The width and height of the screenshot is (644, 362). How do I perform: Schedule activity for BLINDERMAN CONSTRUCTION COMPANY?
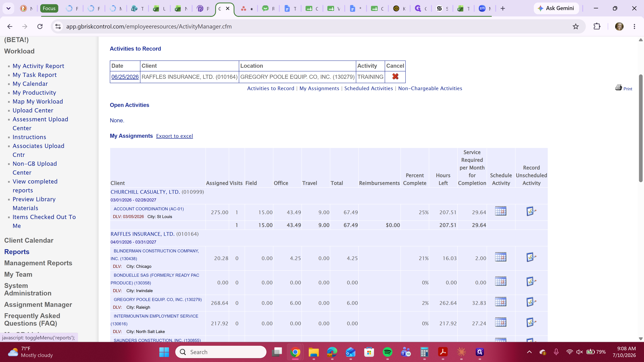pos(500,257)
